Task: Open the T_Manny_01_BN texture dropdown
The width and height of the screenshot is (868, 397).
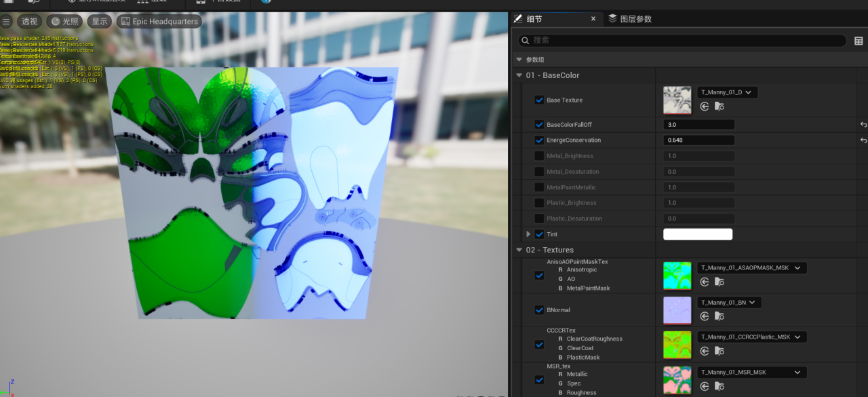Action: [730, 302]
